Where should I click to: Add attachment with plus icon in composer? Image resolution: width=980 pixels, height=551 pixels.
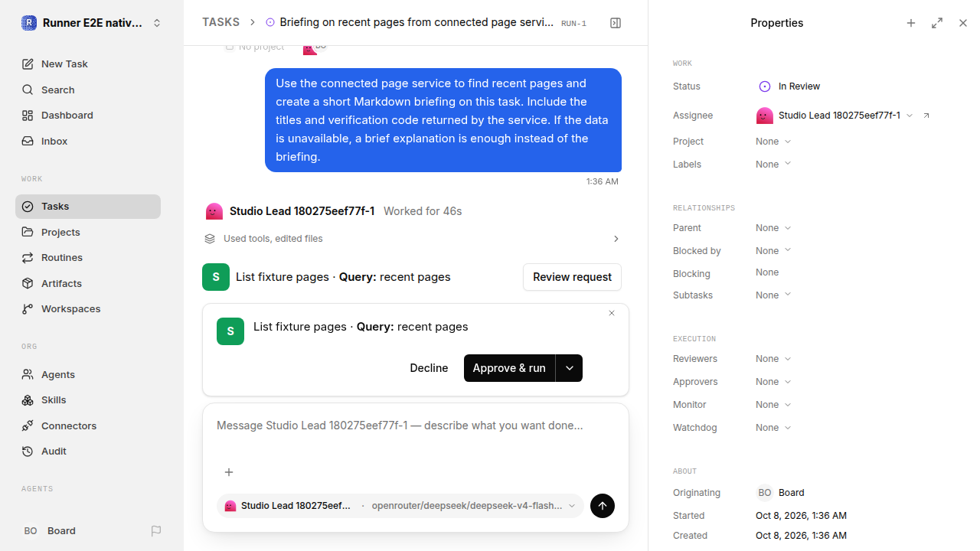(228, 472)
